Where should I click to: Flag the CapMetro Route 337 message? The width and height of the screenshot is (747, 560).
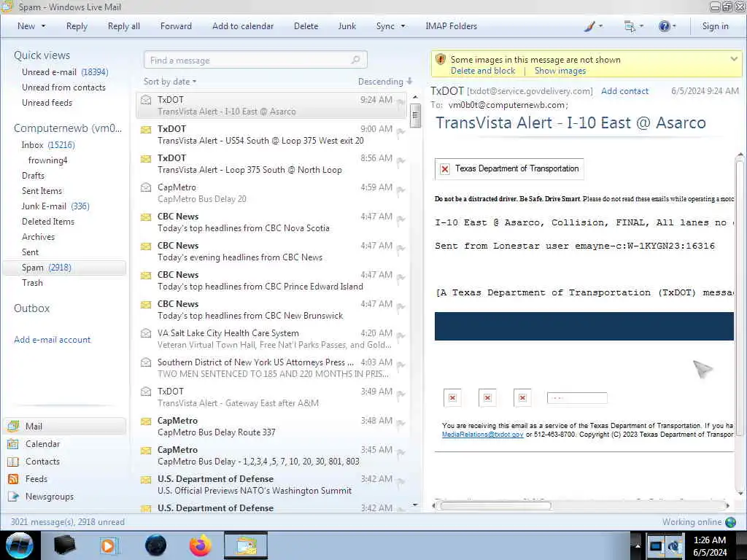click(400, 424)
